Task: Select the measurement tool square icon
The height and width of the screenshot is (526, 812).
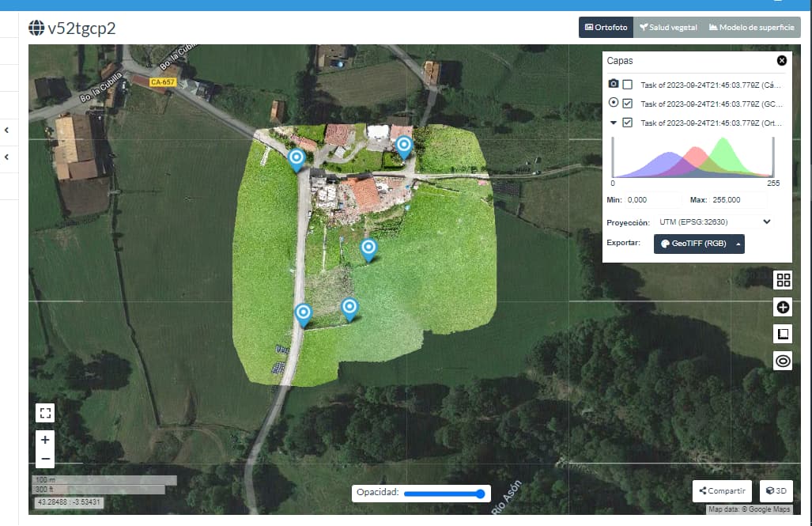Action: point(783,333)
